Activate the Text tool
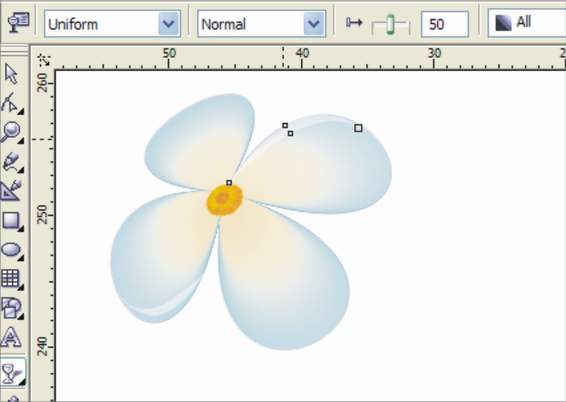The height and width of the screenshot is (402, 566). point(11,337)
